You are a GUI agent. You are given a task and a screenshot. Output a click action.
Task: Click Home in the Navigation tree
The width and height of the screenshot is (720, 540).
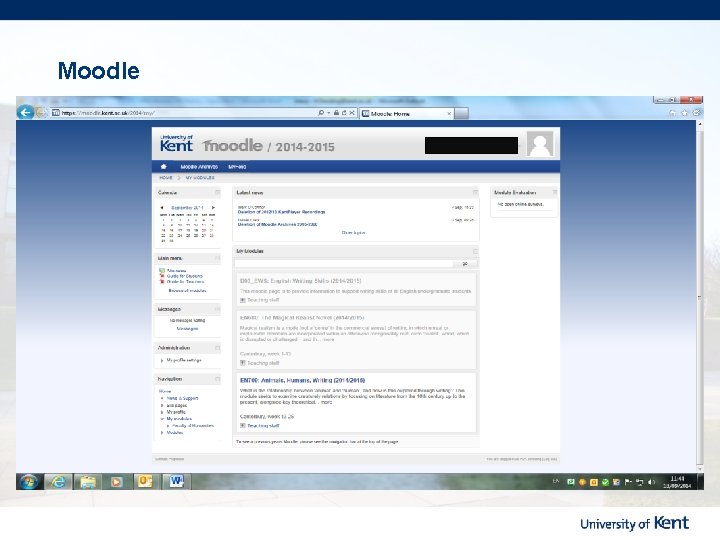click(165, 391)
